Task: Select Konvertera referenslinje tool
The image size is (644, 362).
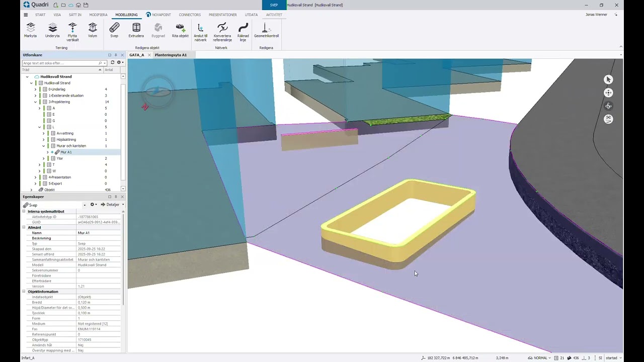Action: click(x=222, y=32)
